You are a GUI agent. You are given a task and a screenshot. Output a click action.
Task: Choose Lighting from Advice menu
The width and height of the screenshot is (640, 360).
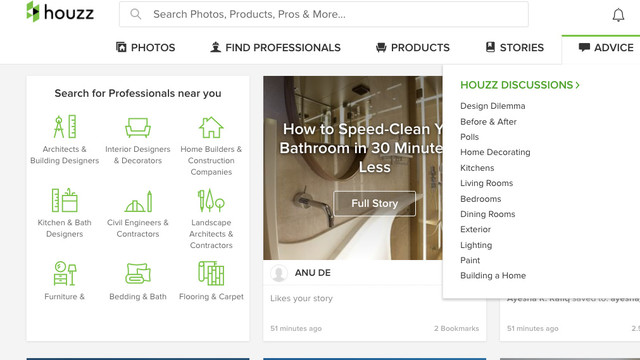point(476,245)
